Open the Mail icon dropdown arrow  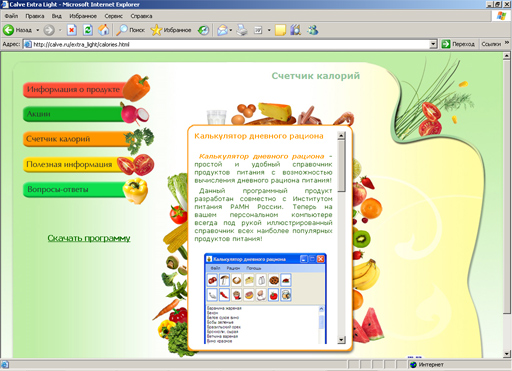231,30
